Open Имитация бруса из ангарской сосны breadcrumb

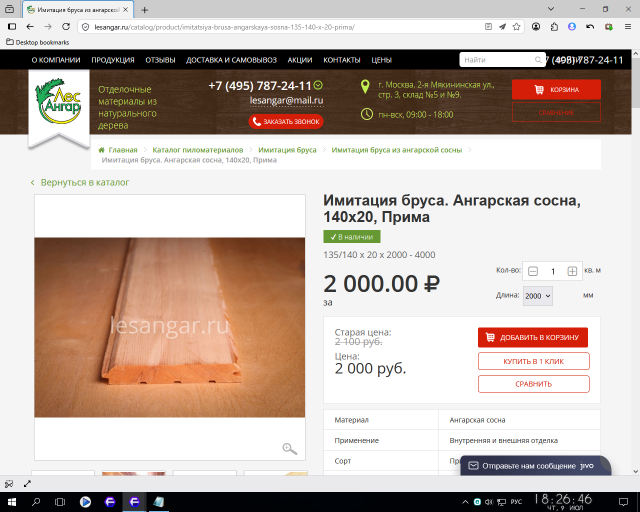click(x=397, y=150)
